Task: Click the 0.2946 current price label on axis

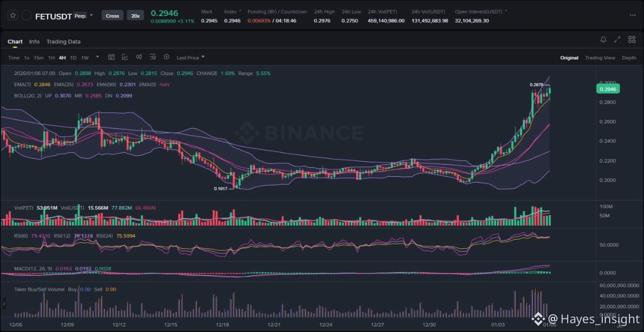Action: coord(608,89)
